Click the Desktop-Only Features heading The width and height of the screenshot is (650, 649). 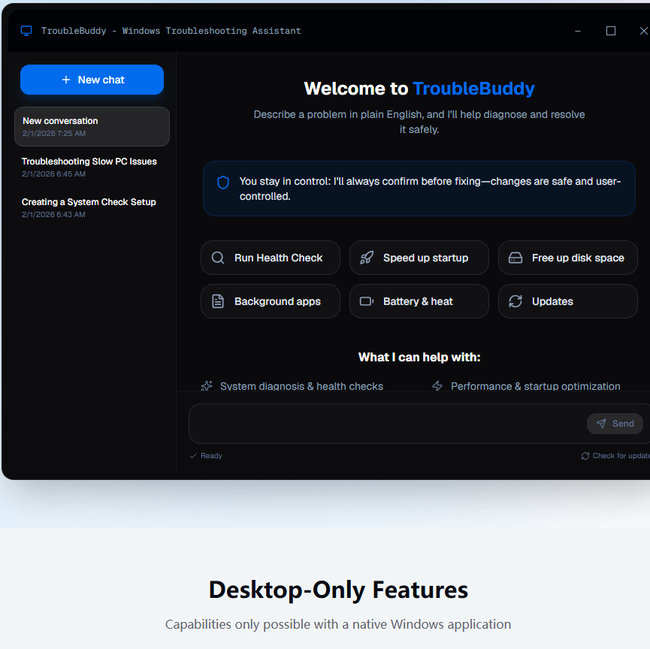pos(338,590)
